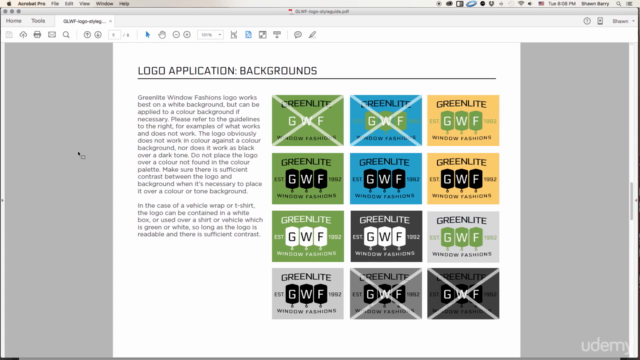Print the document with the printer icon

point(38,35)
